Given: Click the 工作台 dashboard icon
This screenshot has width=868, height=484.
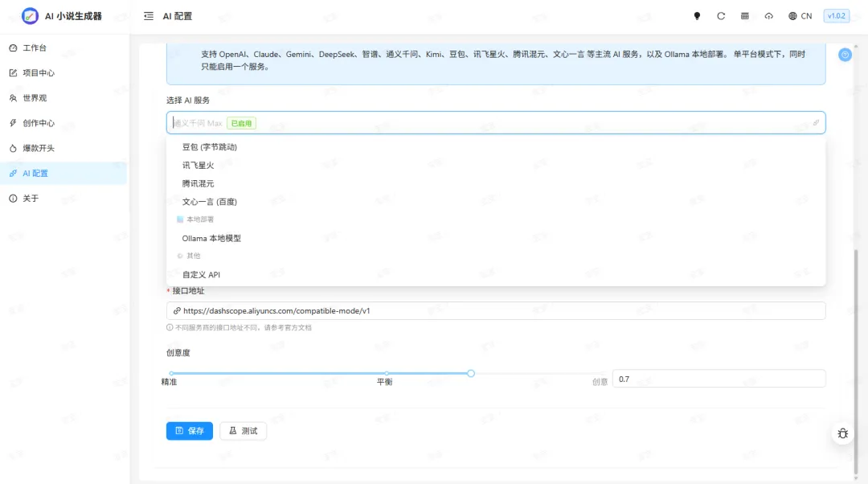Looking at the screenshot, I should point(14,47).
